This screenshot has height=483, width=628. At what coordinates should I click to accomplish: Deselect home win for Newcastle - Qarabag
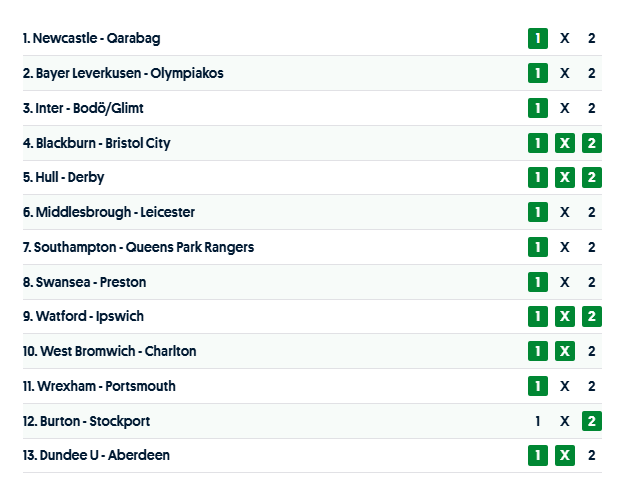(x=538, y=39)
